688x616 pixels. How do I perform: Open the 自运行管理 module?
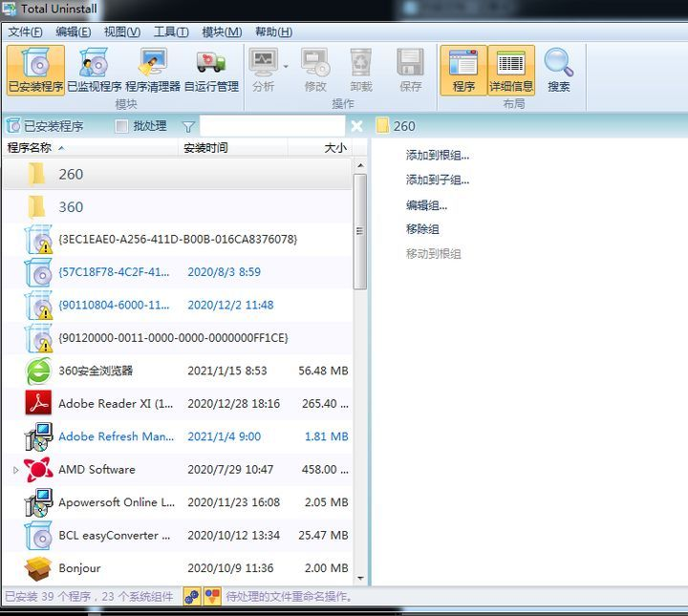tap(211, 70)
